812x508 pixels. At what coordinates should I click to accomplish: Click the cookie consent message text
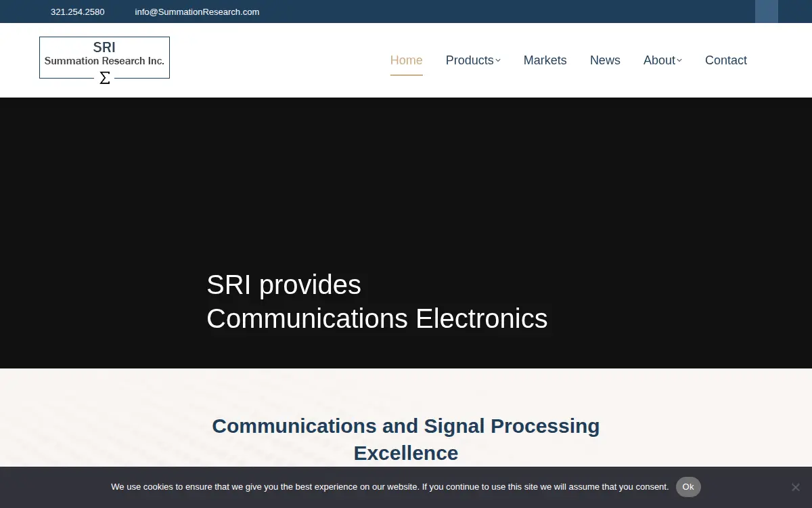pos(390,487)
